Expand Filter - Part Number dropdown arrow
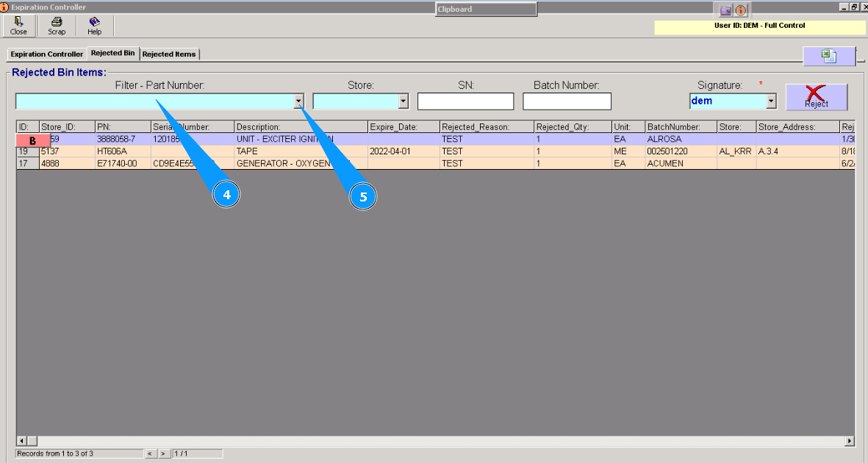Image resolution: width=868 pixels, height=463 pixels. pos(298,101)
